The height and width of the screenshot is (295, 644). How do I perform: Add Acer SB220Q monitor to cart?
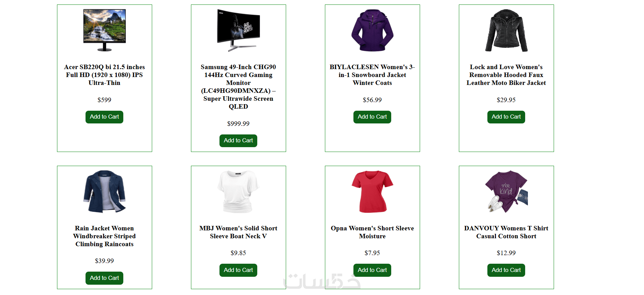point(104,117)
